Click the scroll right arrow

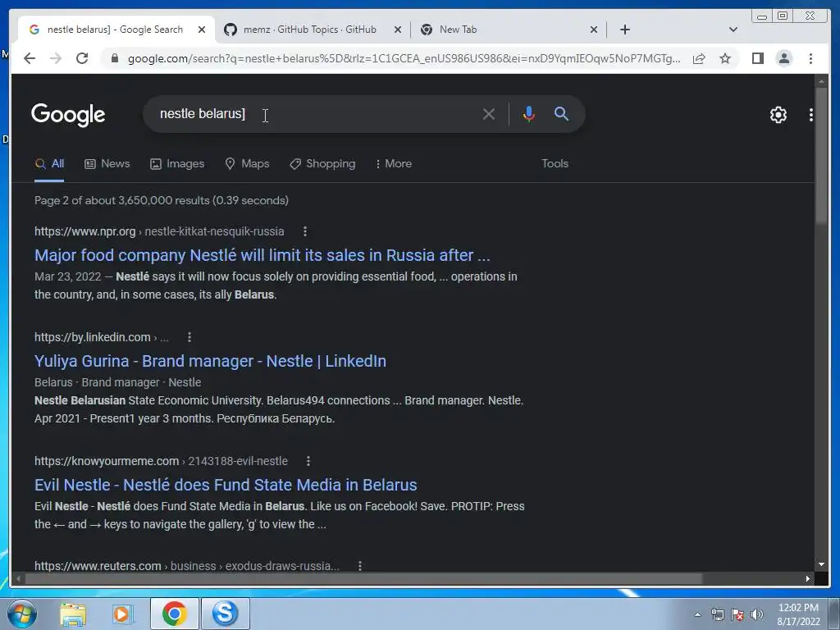pos(807,578)
